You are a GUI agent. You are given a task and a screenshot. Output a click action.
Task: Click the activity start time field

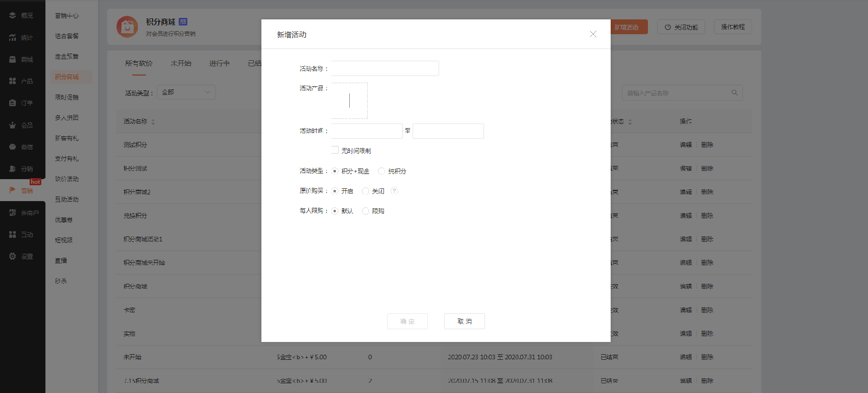(x=367, y=131)
